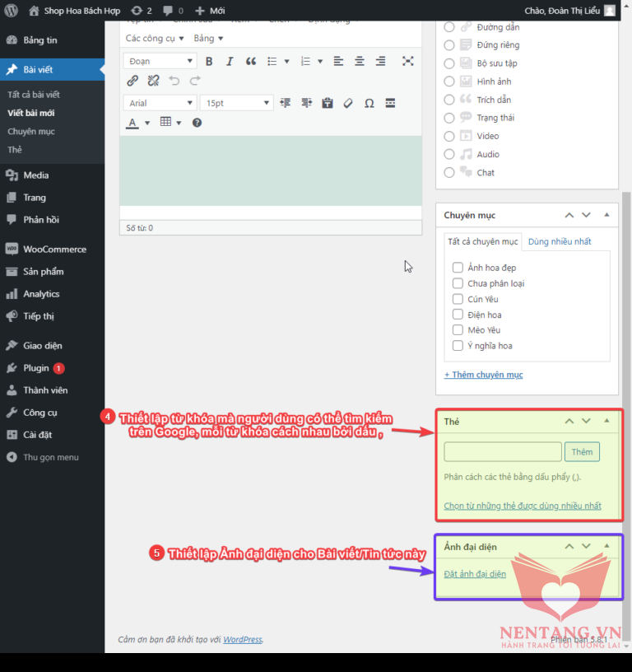Open the Arial font family dropdown
This screenshot has width=632, height=672.
coord(160,103)
